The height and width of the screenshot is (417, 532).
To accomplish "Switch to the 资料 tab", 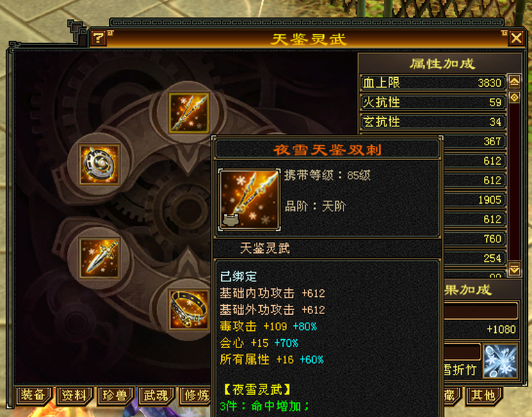I will (74, 395).
